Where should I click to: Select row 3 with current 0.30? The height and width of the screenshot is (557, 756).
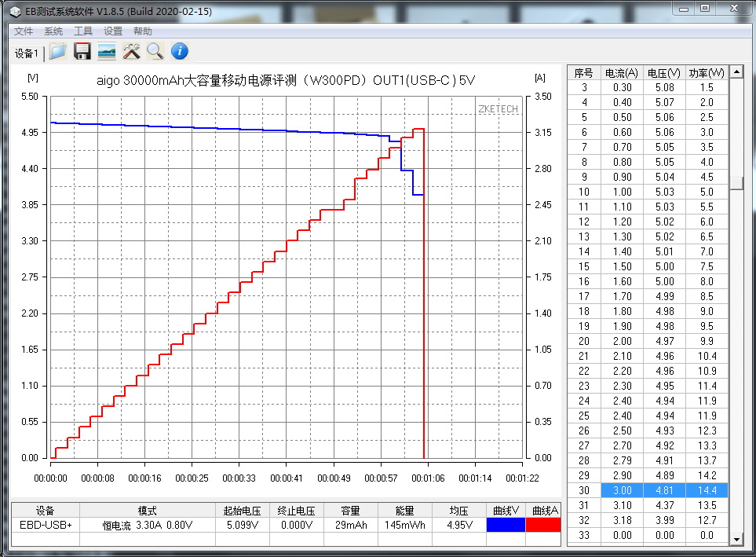click(x=648, y=87)
